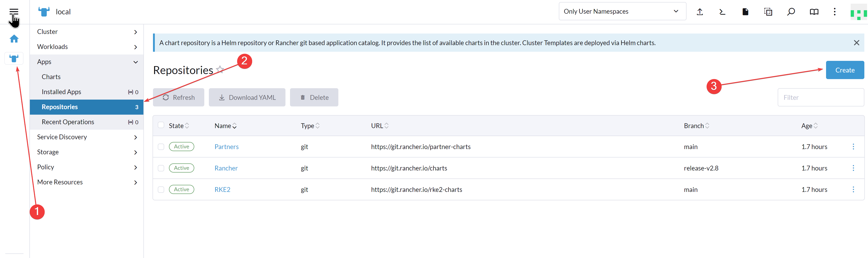The image size is (868, 258).
Task: Go to the Home icon
Action: 14,39
